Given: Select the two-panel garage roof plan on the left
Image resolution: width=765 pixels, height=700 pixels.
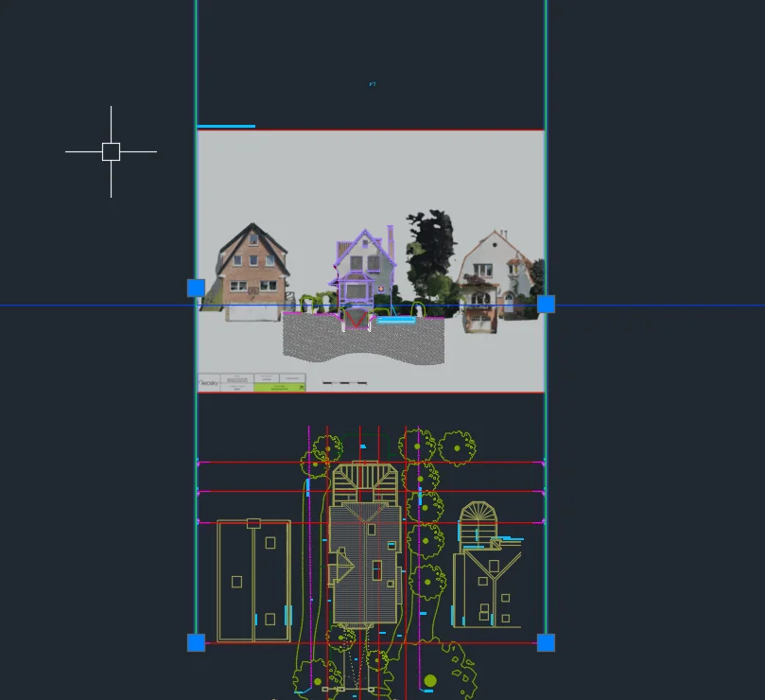Looking at the screenshot, I should tap(253, 579).
